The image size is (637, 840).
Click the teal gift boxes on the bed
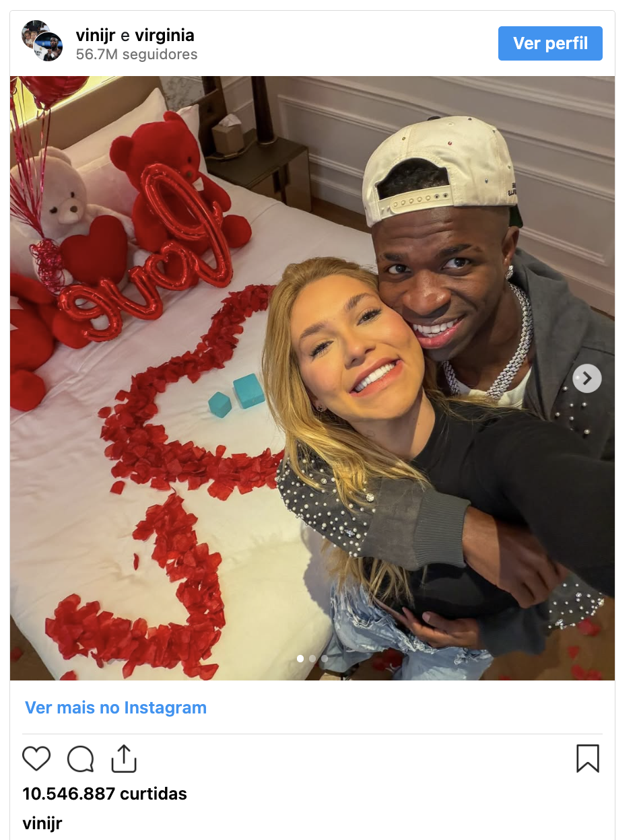click(237, 396)
